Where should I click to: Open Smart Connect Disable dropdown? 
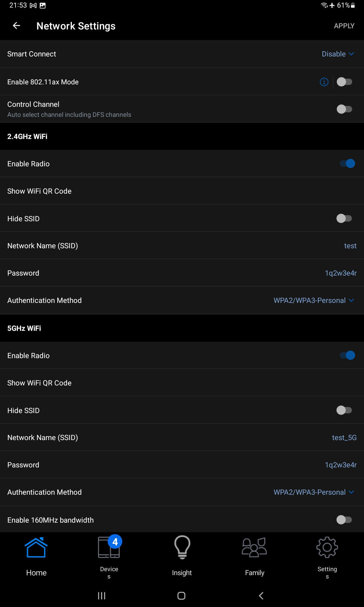pos(338,54)
